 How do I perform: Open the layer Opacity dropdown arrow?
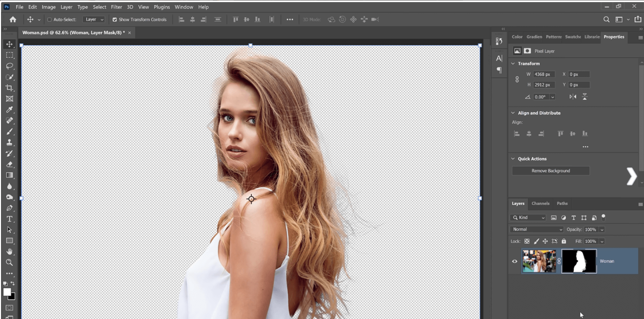pyautogui.click(x=602, y=230)
